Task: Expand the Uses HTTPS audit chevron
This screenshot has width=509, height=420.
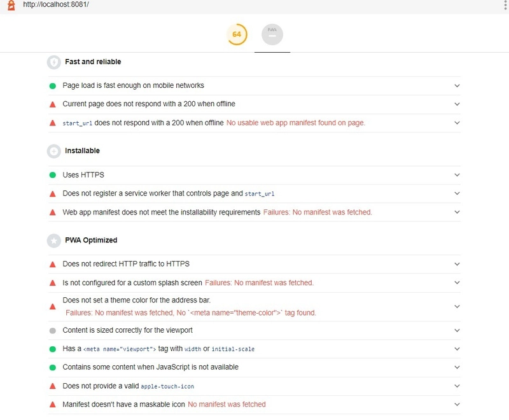Action: click(457, 175)
